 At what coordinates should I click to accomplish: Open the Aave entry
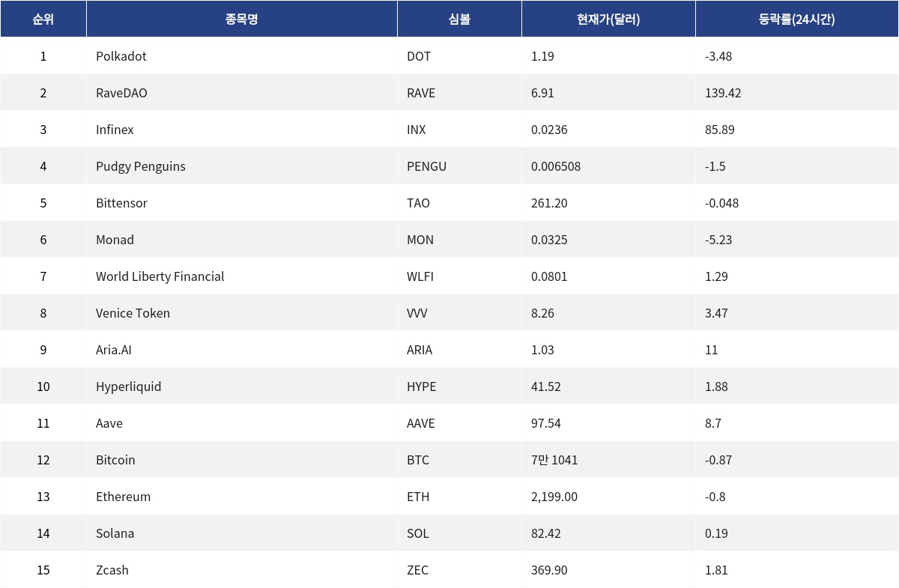(x=109, y=423)
